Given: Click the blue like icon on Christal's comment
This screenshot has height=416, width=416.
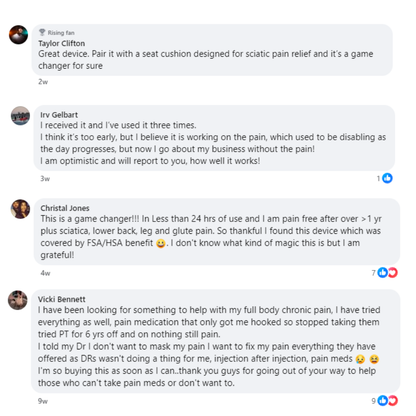Looking at the screenshot, I should (383, 272).
